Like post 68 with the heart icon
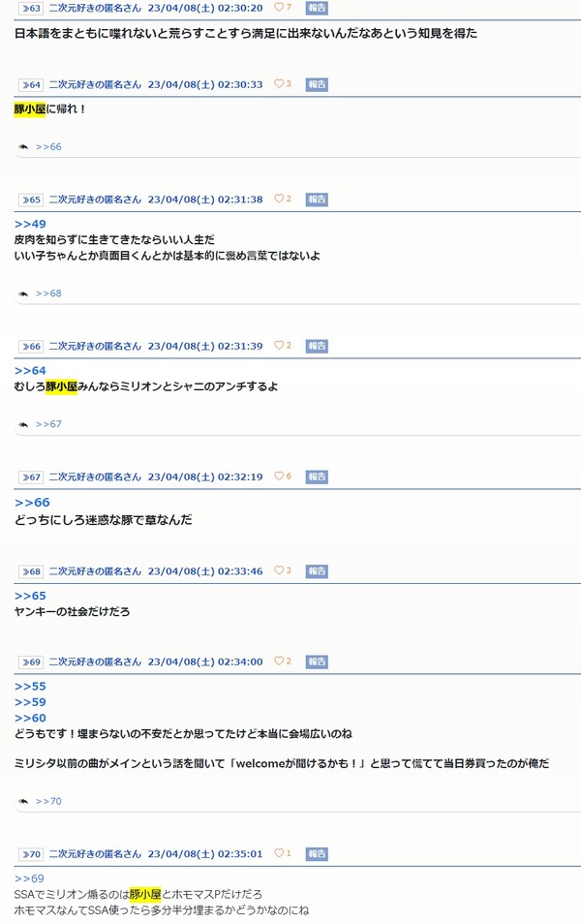This screenshot has width=581, height=924. pos(279,570)
